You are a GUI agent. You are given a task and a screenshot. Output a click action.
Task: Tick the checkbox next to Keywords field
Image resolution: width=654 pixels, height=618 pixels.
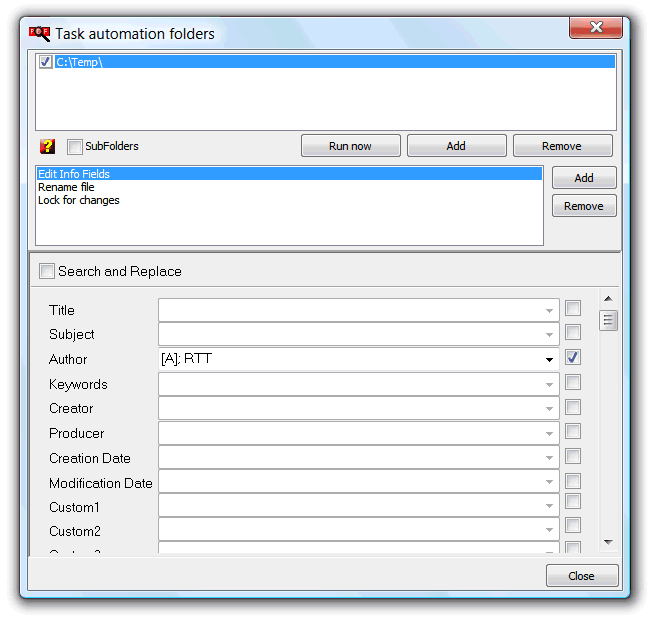point(573,382)
